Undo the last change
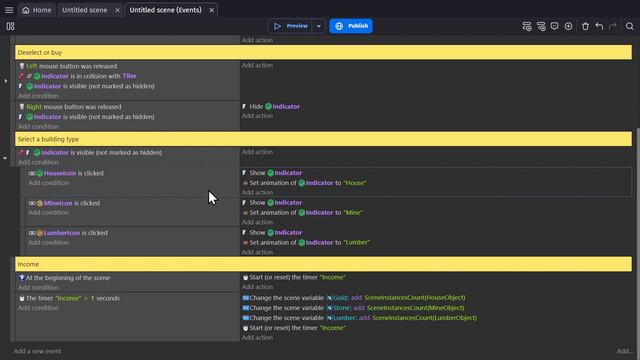Image resolution: width=640 pixels, height=360 pixels. 599,26
